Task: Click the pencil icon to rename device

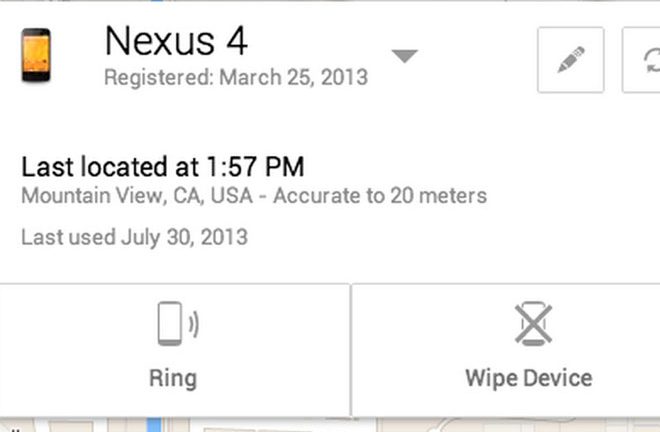Action: (x=571, y=60)
